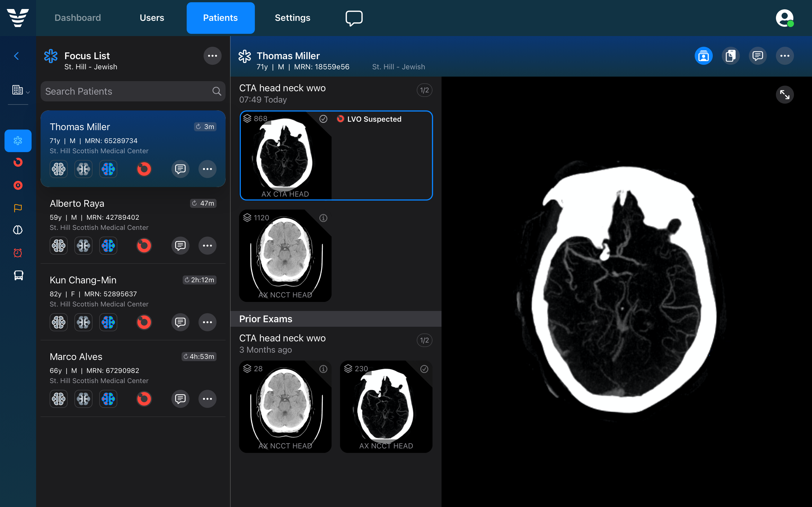Select the patient transfer bus icon

pyautogui.click(x=18, y=275)
